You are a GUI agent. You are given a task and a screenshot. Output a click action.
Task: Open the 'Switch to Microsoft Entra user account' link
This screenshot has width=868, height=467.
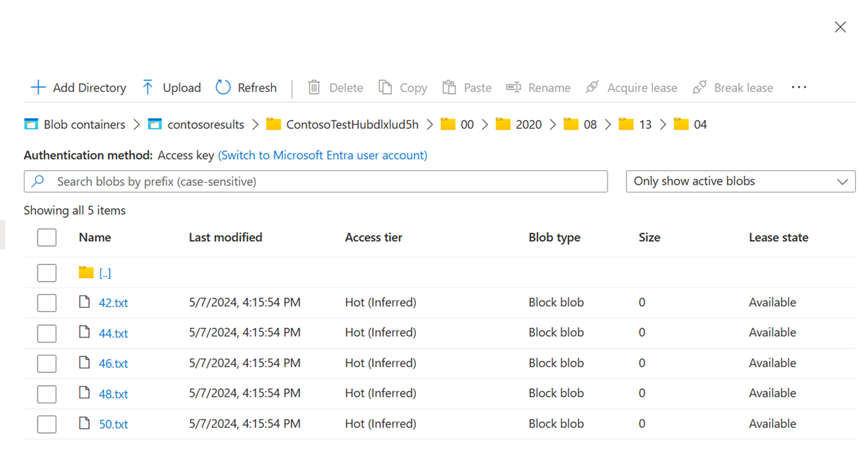coord(323,155)
